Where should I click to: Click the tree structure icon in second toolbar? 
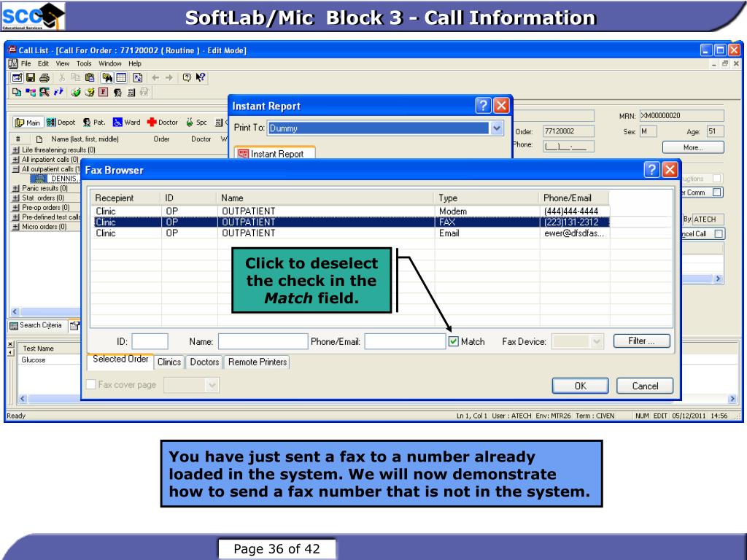[x=31, y=92]
